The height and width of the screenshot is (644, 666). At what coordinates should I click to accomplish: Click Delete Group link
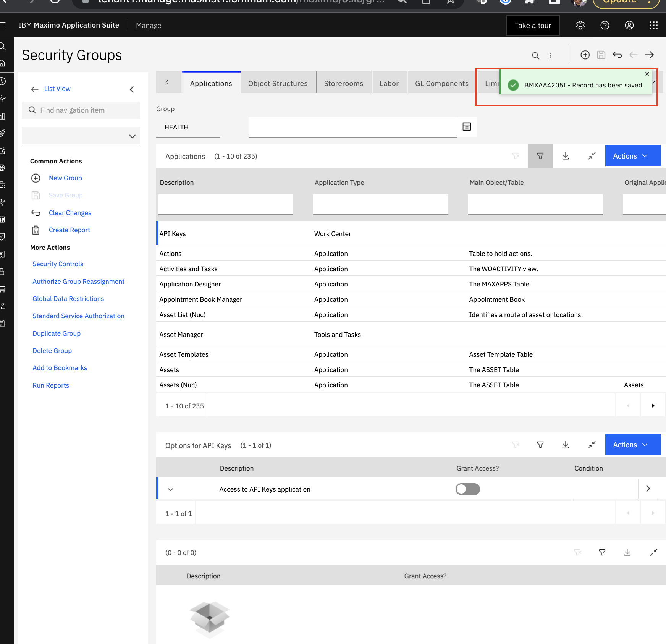(52, 351)
